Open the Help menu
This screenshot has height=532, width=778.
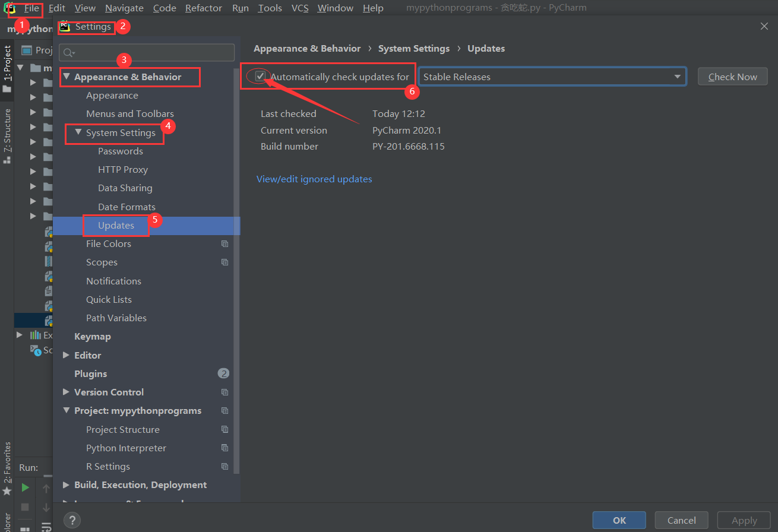point(373,8)
